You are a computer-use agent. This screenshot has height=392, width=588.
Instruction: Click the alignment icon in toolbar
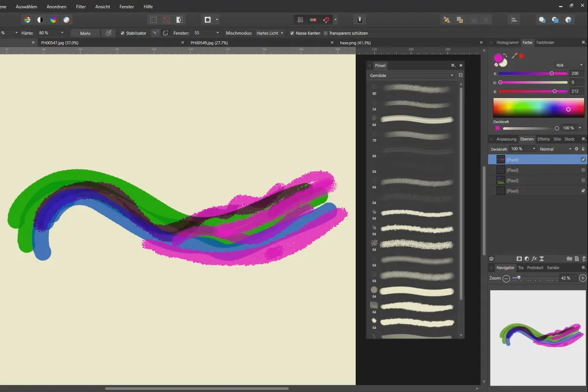(x=514, y=20)
